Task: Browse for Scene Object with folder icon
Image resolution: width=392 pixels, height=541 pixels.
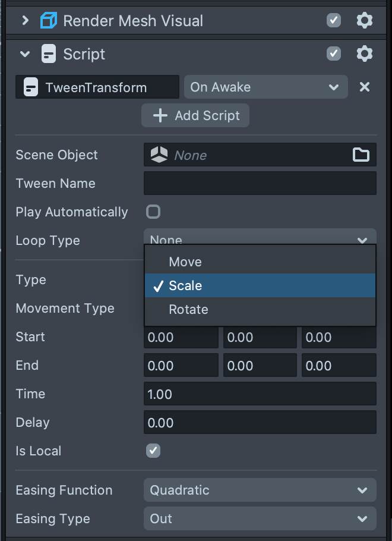Action: [x=361, y=155]
